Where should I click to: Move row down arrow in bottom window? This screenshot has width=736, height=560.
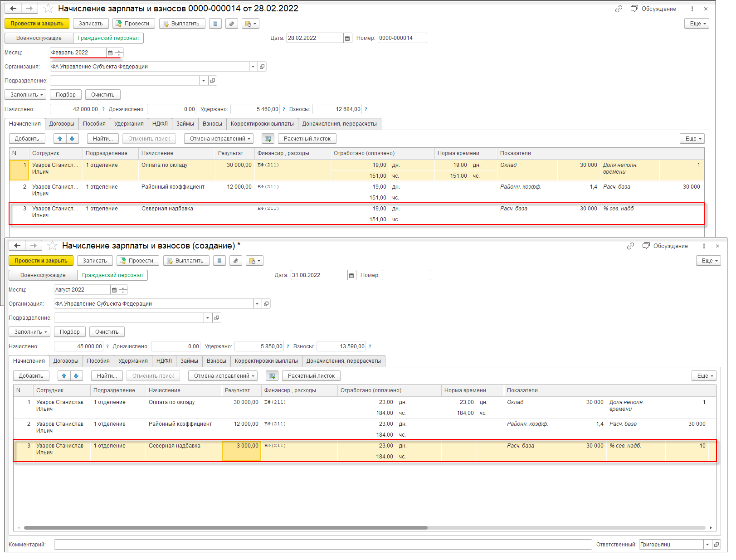[76, 376]
